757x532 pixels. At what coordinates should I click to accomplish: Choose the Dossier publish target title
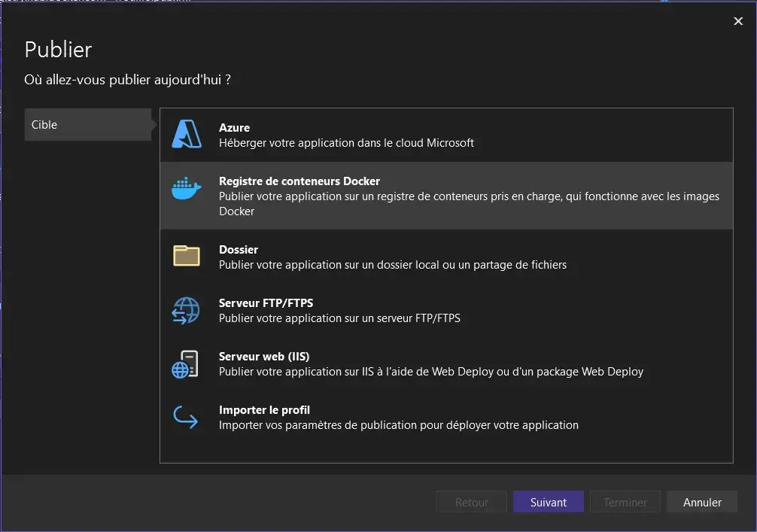tap(238, 250)
